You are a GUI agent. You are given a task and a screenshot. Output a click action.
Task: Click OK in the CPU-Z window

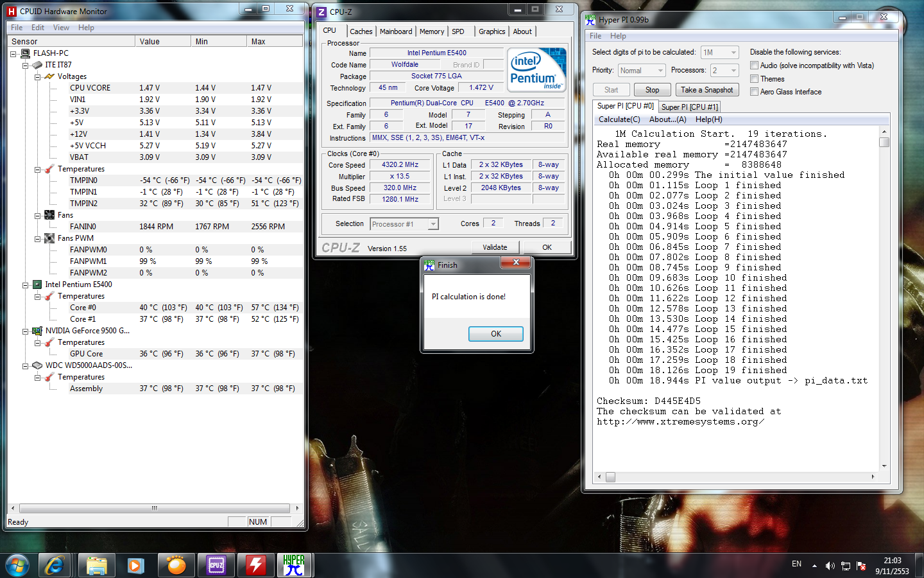pyautogui.click(x=547, y=247)
